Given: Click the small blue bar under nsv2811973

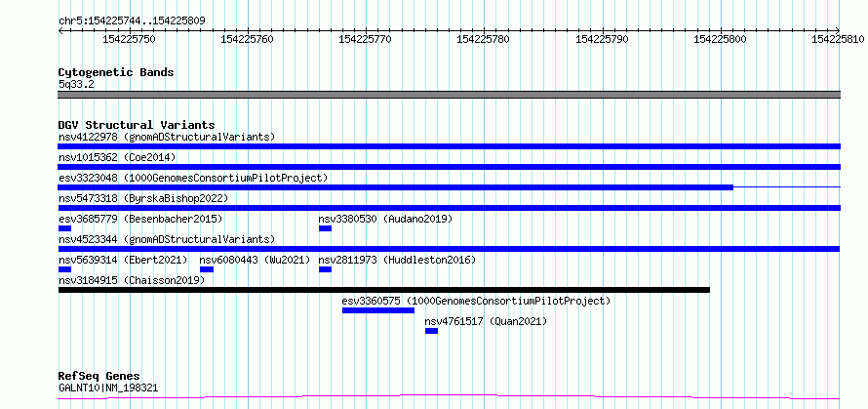Looking at the screenshot, I should coord(325,269).
